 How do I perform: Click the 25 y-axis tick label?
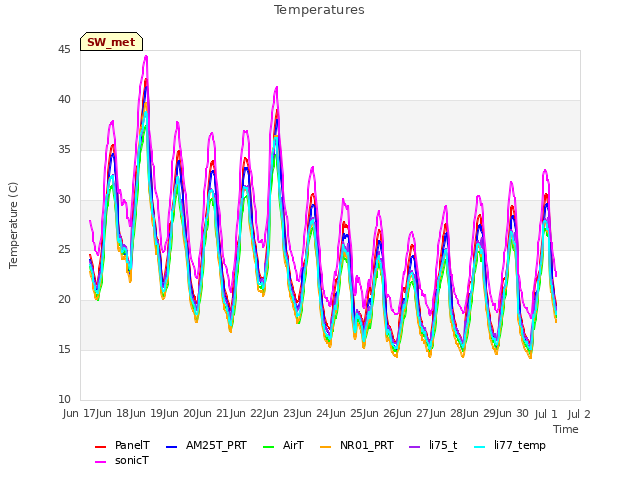(64, 249)
